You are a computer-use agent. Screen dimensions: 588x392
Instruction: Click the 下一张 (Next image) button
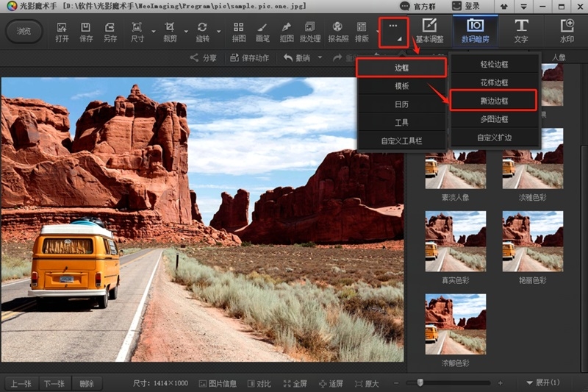54,383
